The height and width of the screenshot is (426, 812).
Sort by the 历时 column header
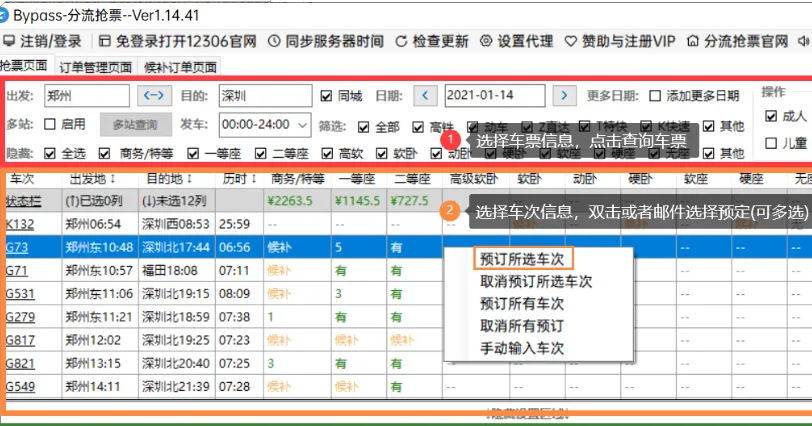[x=240, y=179]
